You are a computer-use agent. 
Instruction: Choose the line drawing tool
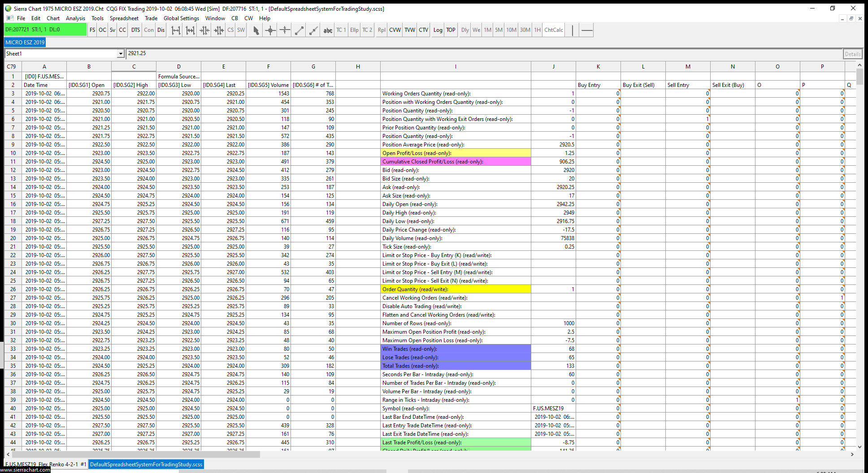click(x=299, y=30)
